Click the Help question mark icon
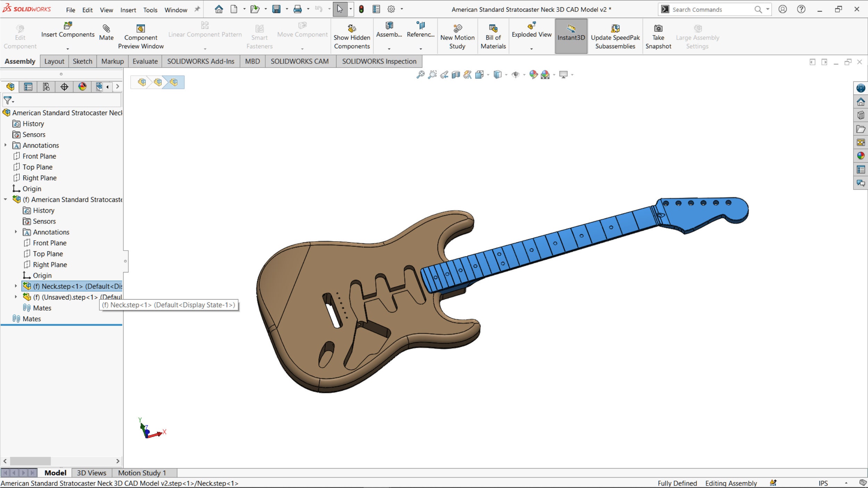Viewport: 868px width, 488px height. tap(801, 9)
